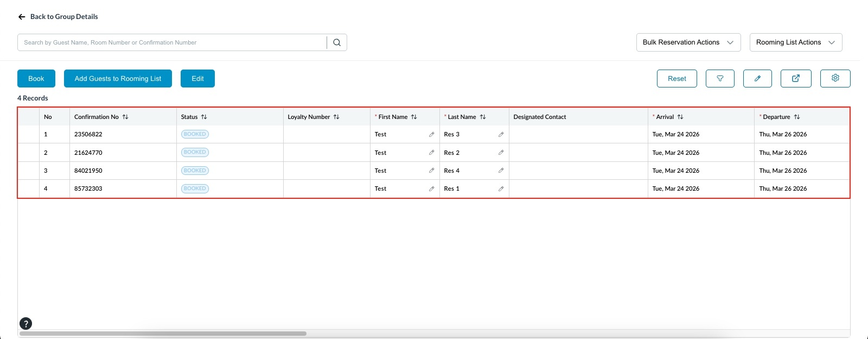Open table settings gear icon

pos(835,78)
